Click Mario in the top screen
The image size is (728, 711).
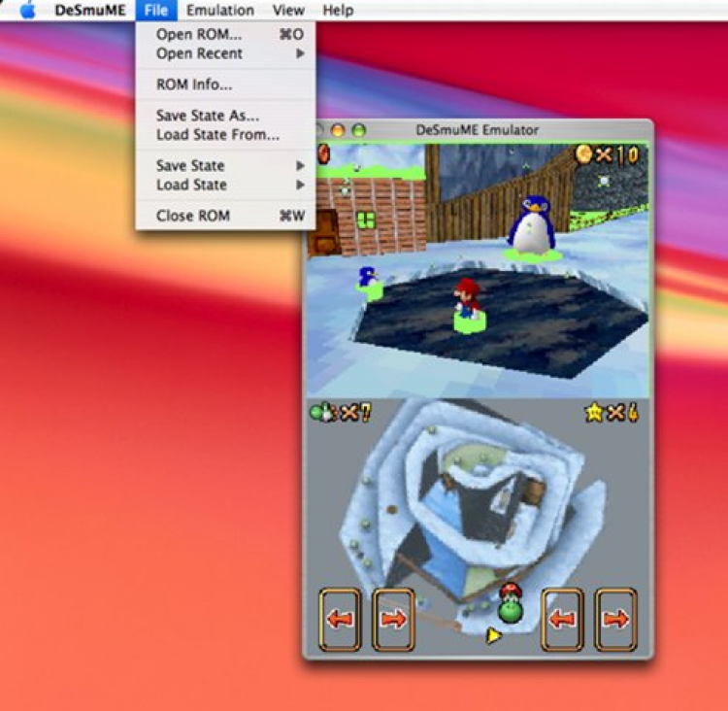(x=468, y=300)
